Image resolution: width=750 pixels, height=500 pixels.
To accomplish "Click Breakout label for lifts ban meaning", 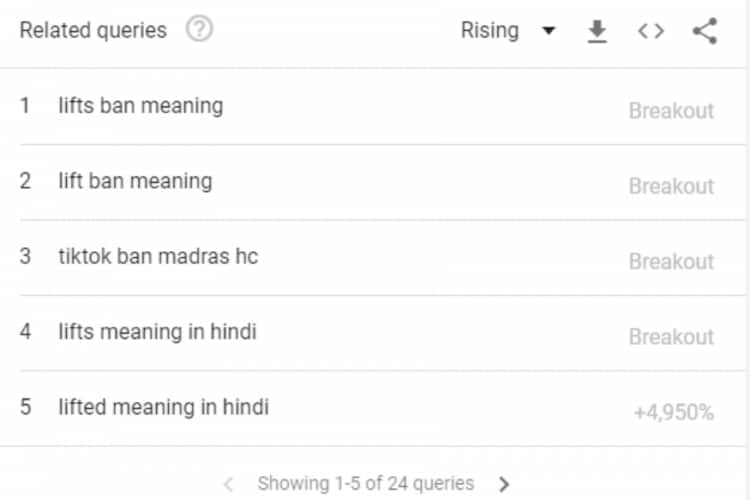I will (671, 111).
